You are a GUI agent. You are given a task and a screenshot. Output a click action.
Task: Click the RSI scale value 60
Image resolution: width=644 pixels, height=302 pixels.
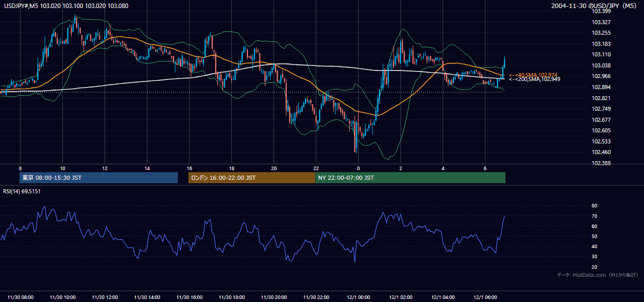[595, 226]
